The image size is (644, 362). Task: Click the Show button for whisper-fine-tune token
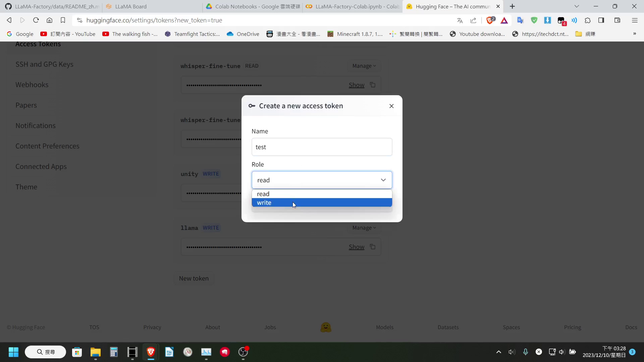pyautogui.click(x=357, y=85)
